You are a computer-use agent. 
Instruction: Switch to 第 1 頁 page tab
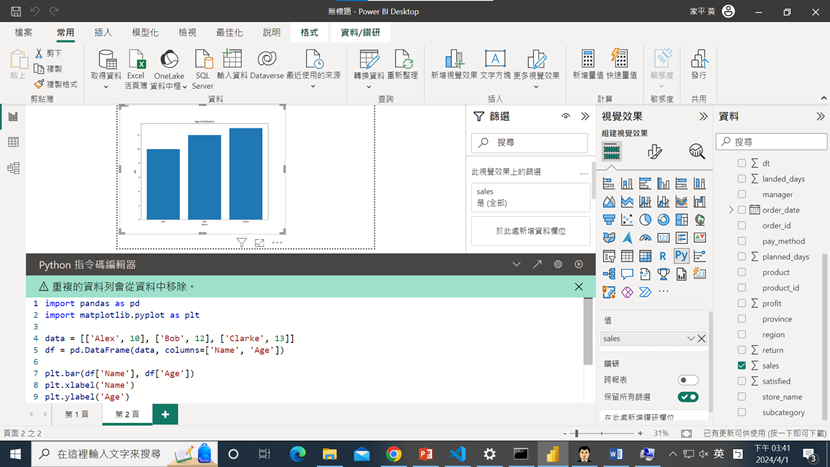[x=77, y=414]
